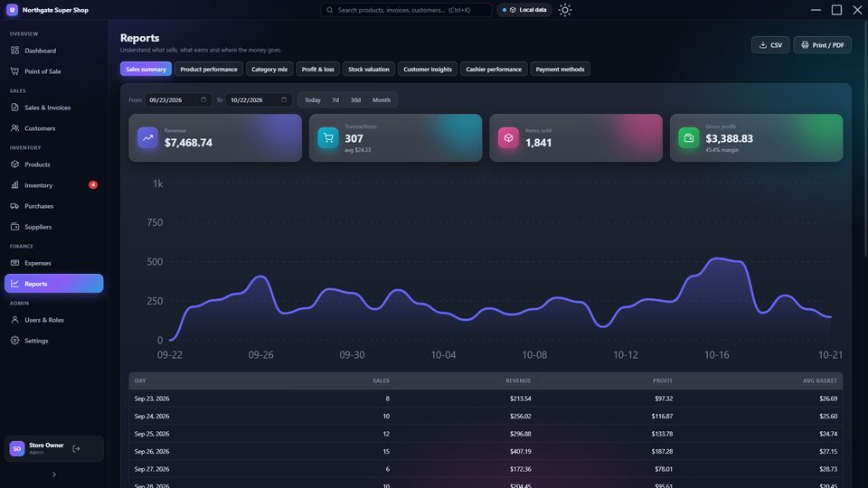Click the logout icon beside Store Owner
Viewport: 868px width, 488px height.
pos(76,449)
